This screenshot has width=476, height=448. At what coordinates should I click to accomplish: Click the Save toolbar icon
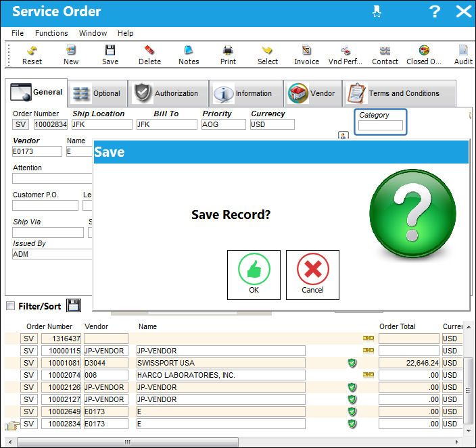coord(110,51)
